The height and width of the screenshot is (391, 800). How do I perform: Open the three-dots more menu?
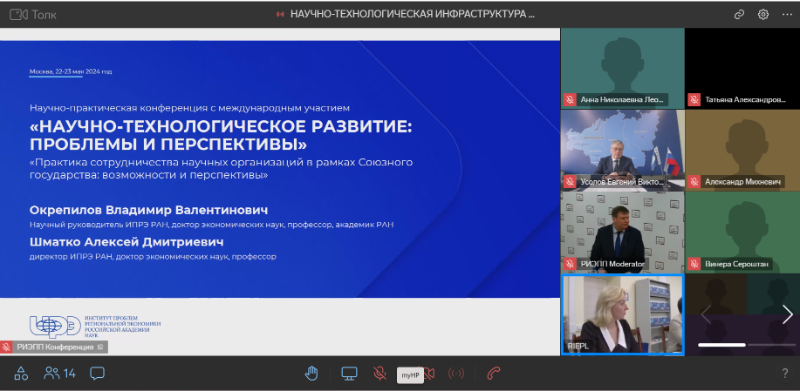[x=787, y=14]
